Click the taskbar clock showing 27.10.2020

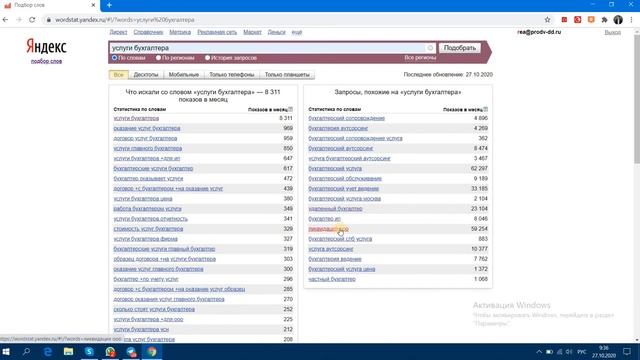point(604,352)
